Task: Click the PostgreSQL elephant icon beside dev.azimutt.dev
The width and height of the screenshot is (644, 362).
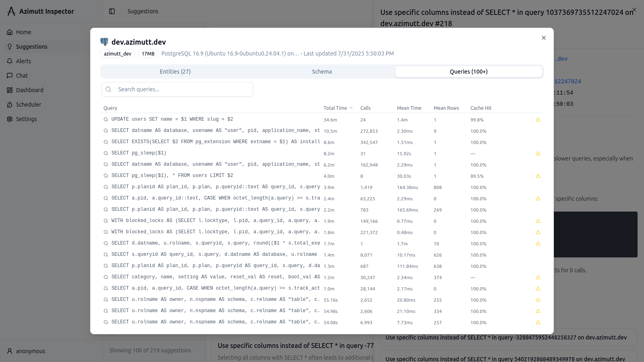Action: [x=104, y=42]
